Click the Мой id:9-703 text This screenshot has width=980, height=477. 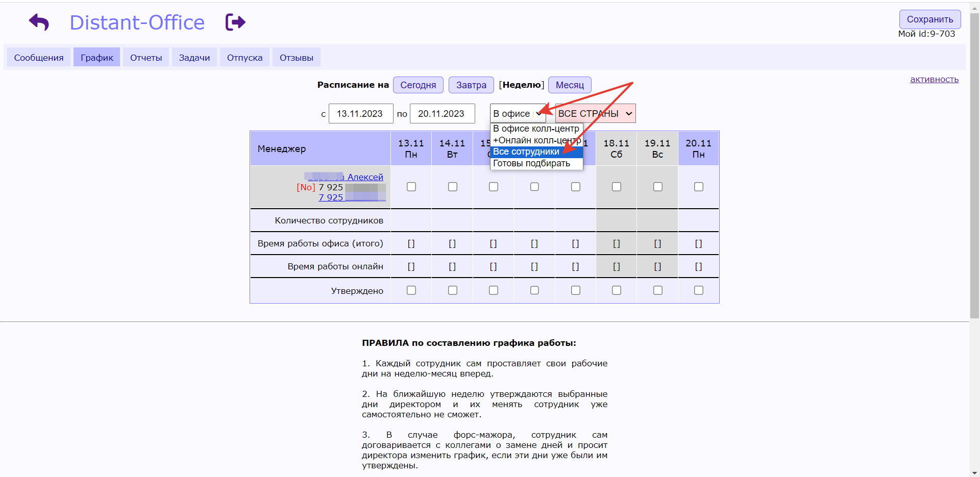[x=926, y=34]
